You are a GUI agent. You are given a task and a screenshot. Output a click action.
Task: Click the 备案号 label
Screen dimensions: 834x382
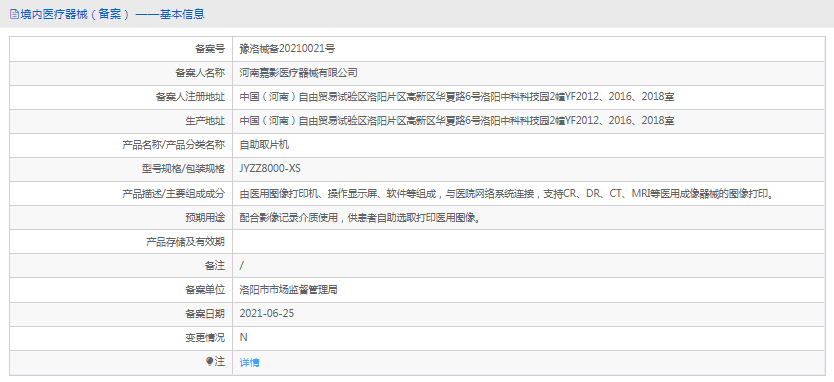210,49
